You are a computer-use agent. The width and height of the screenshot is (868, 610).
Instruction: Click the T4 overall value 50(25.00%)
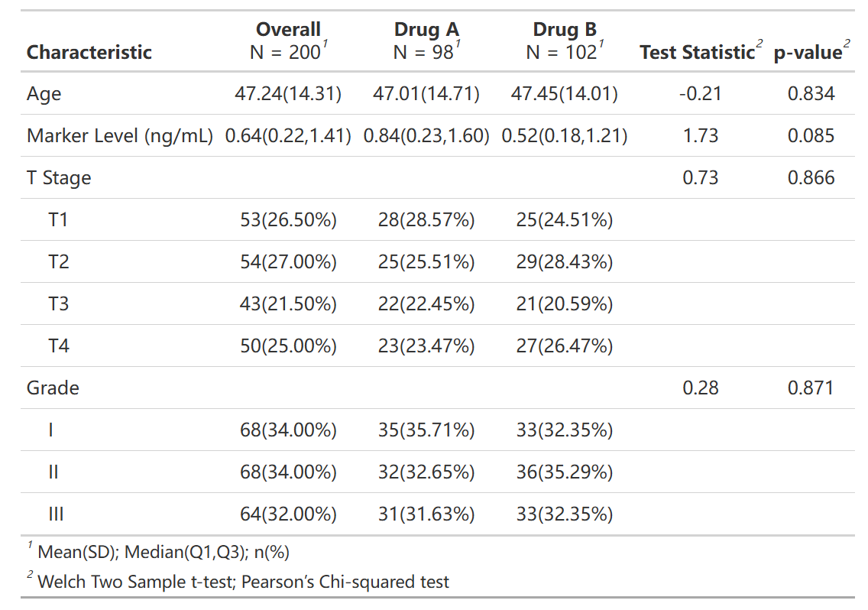pos(288,346)
